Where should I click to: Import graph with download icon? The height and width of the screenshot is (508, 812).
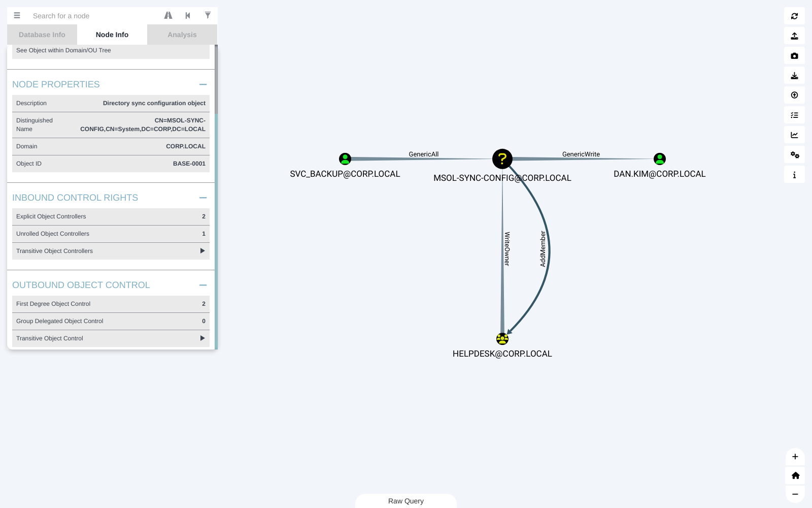(794, 76)
